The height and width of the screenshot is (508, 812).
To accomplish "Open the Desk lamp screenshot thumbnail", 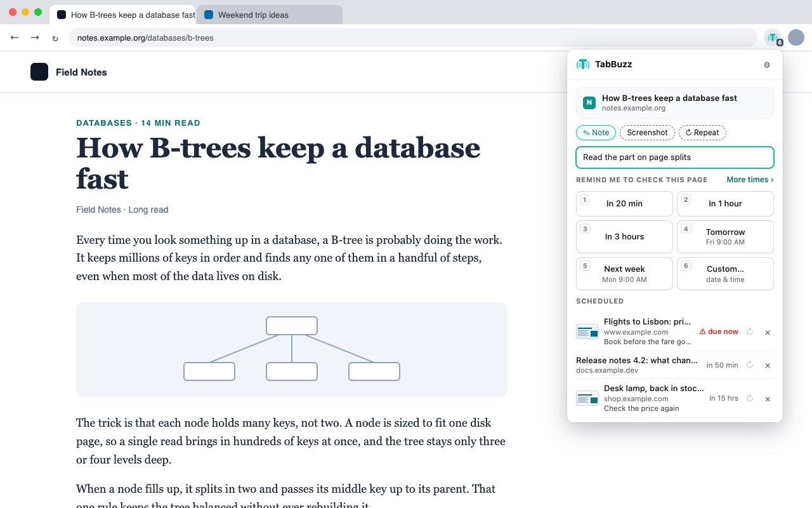I will (587, 398).
